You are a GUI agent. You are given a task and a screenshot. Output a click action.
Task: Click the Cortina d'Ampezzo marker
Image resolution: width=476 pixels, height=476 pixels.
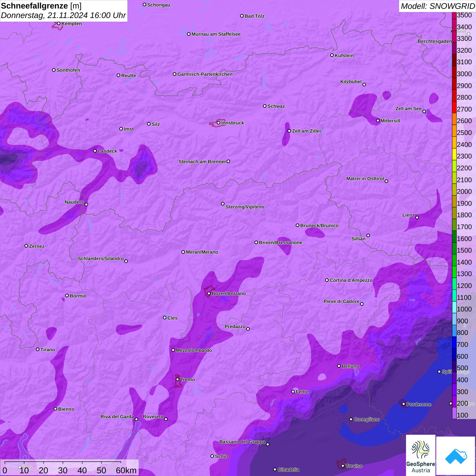327,280
